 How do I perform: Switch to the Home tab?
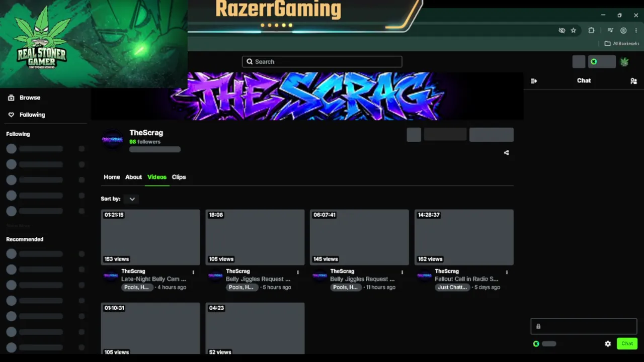click(x=112, y=177)
